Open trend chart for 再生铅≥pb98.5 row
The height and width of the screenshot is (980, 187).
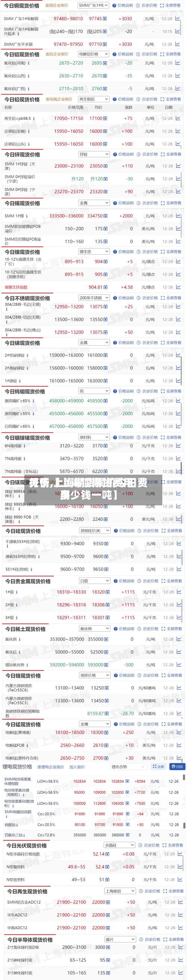pos(178,118)
